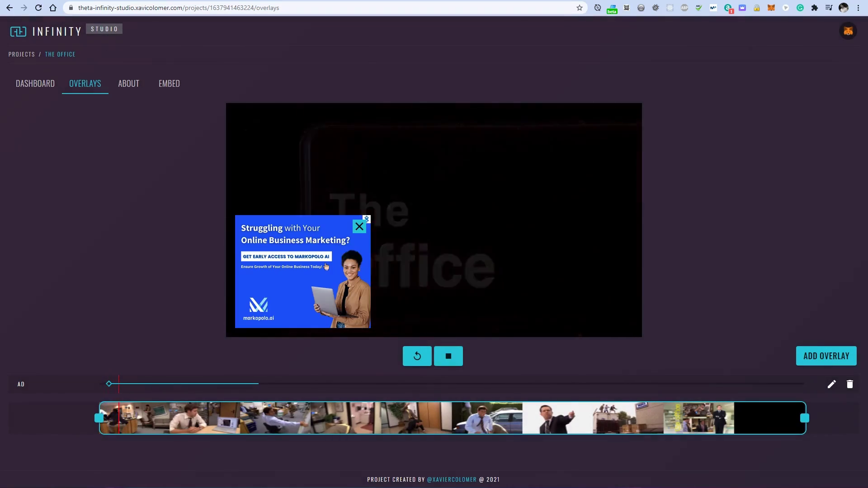Viewport: 868px width, 488px height.
Task: Click the ADD OVERLAY button
Action: [x=826, y=356]
